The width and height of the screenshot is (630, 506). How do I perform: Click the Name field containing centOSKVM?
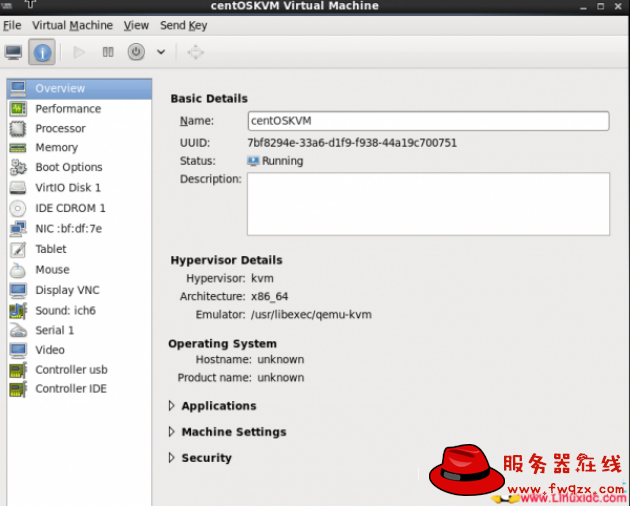(428, 121)
